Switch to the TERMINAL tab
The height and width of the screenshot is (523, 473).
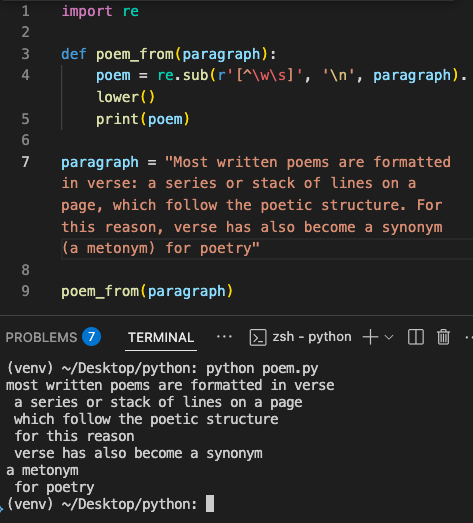point(161,337)
